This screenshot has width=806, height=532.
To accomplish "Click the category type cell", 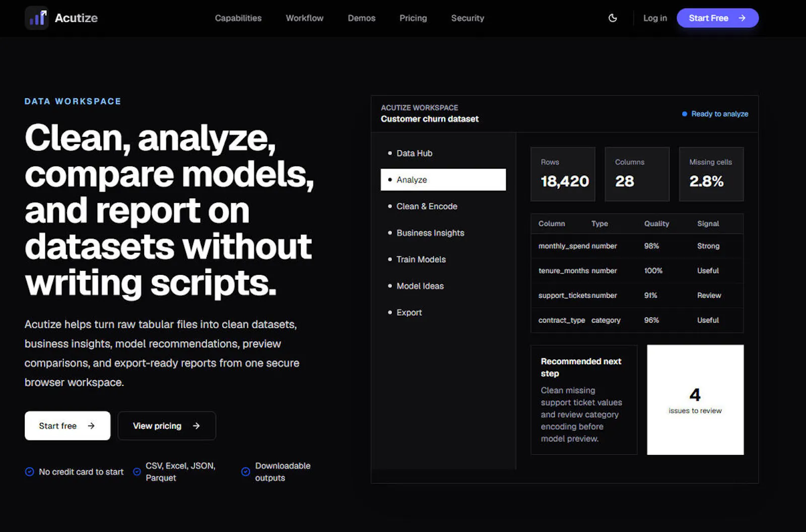I will 606,320.
